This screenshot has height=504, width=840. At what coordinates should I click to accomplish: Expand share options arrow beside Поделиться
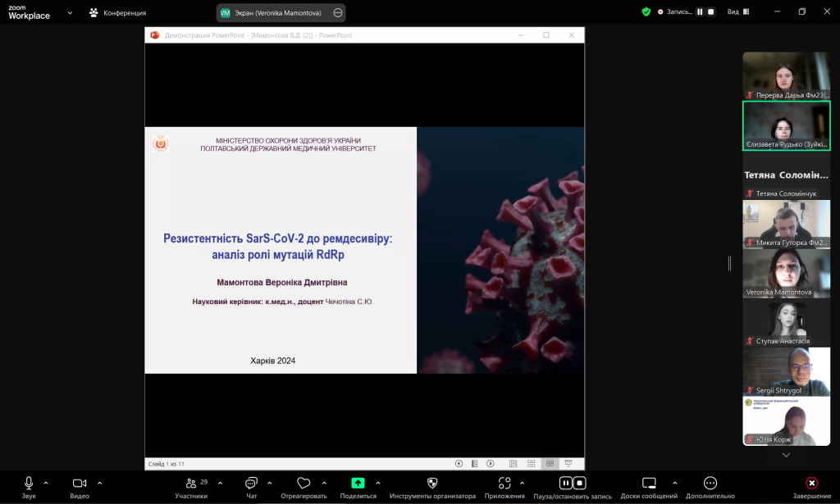378,484
